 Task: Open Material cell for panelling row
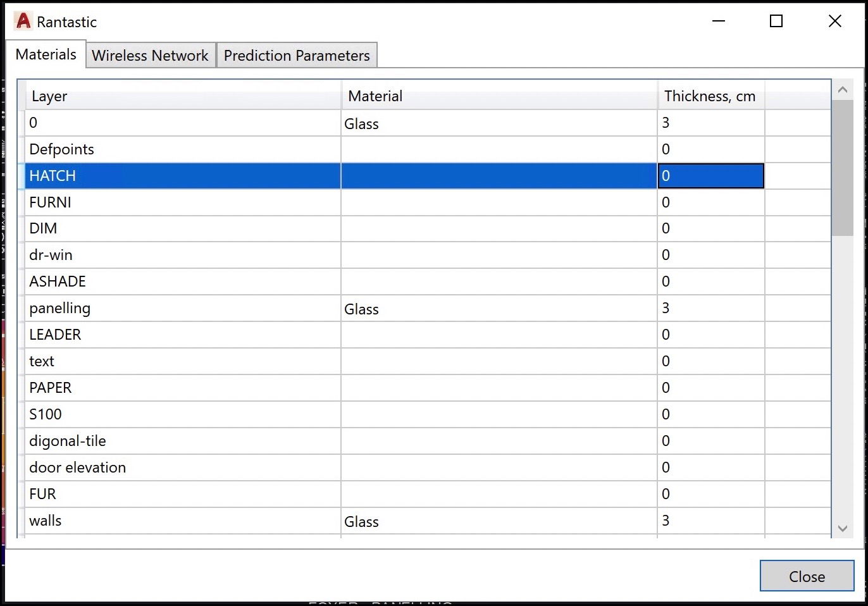[499, 309]
